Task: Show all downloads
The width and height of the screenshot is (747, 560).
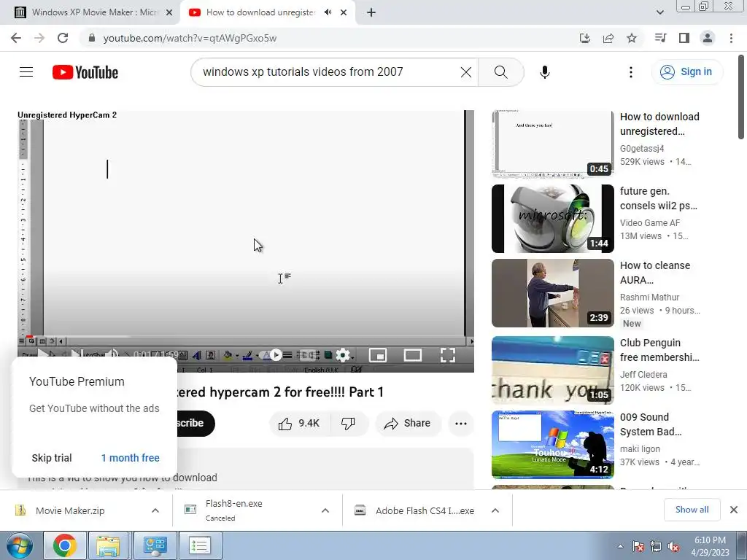Action: tap(692, 510)
